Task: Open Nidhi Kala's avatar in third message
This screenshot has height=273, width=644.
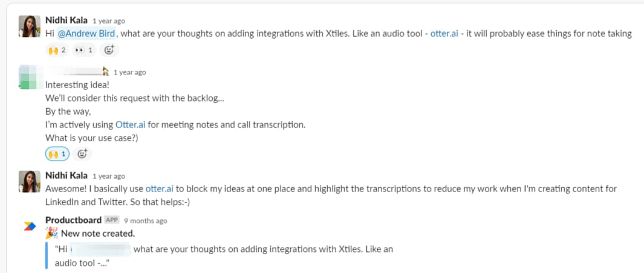Action: click(x=30, y=181)
